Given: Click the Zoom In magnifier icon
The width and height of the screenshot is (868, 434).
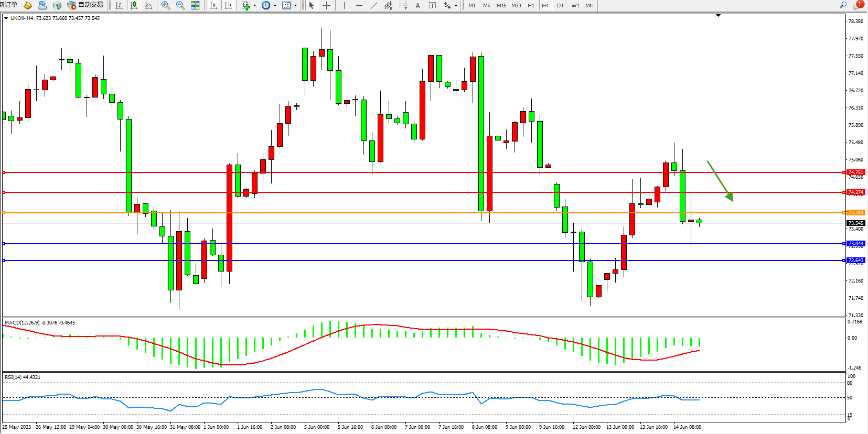Looking at the screenshot, I should pyautogui.click(x=166, y=5).
